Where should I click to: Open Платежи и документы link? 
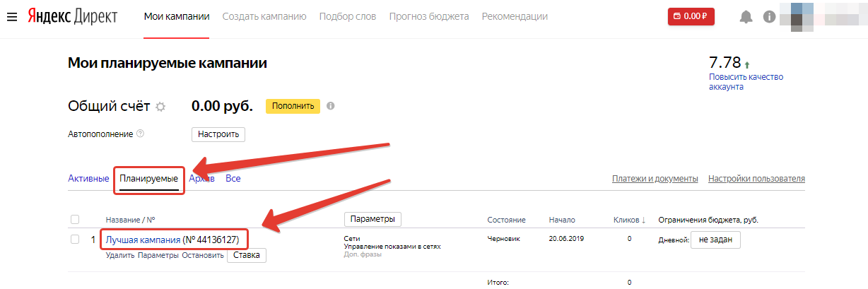[x=655, y=178]
